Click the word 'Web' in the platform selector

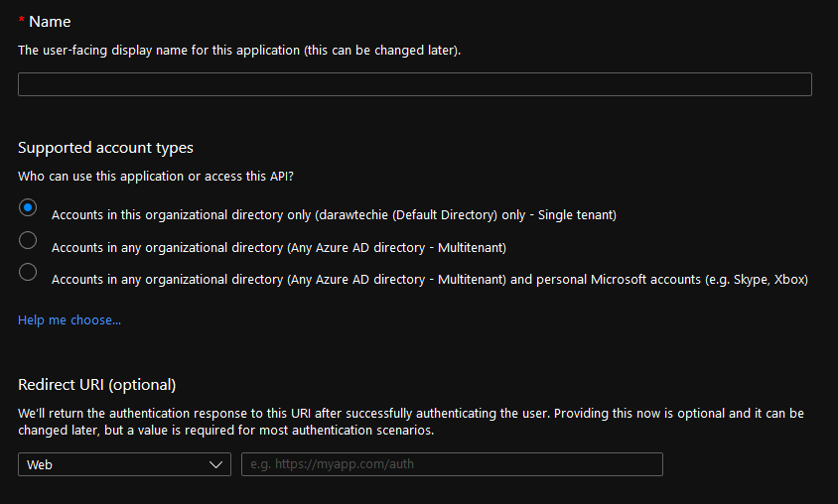coord(40,464)
